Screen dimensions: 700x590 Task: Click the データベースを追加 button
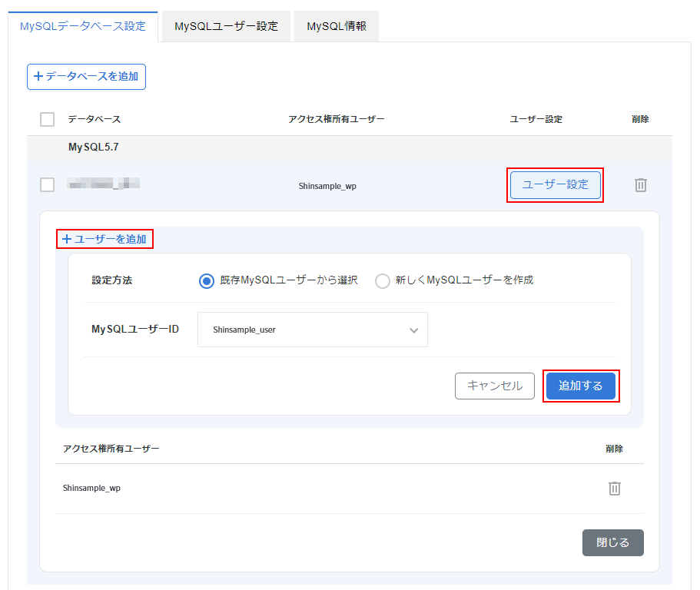[86, 77]
